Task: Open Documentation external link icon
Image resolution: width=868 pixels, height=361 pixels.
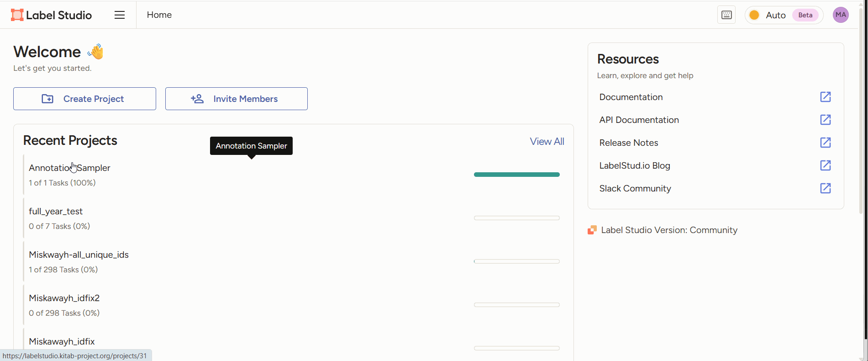Action: tap(825, 97)
